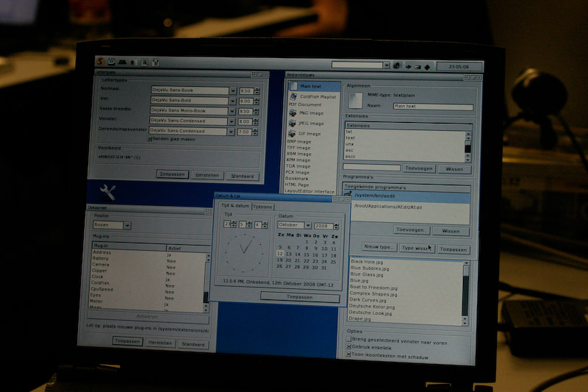Select the 'Tijd & datum' tab
The image size is (588, 392).
tap(234, 207)
